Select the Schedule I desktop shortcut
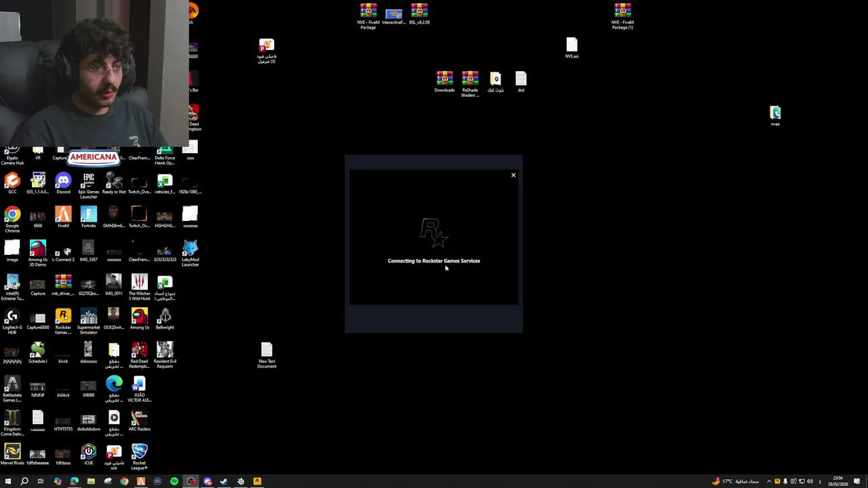 click(x=38, y=353)
